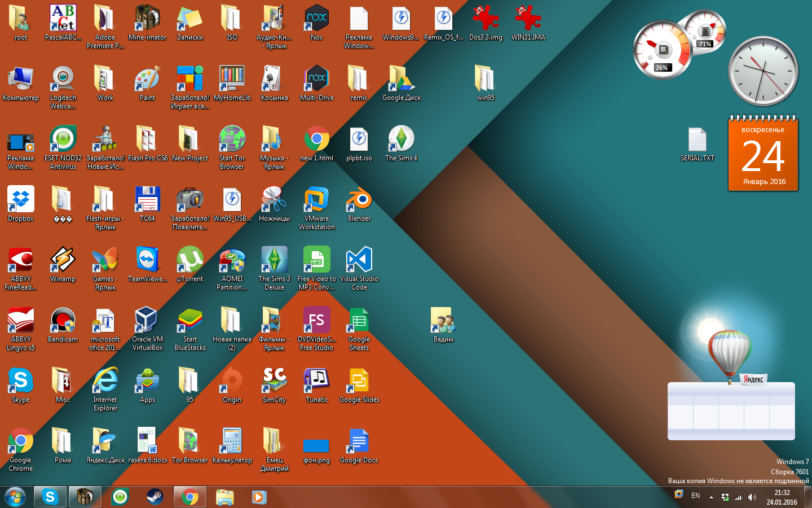This screenshot has width=812, height=508.
Task: Launch Logitech Webcam software shortcut
Action: [x=63, y=87]
